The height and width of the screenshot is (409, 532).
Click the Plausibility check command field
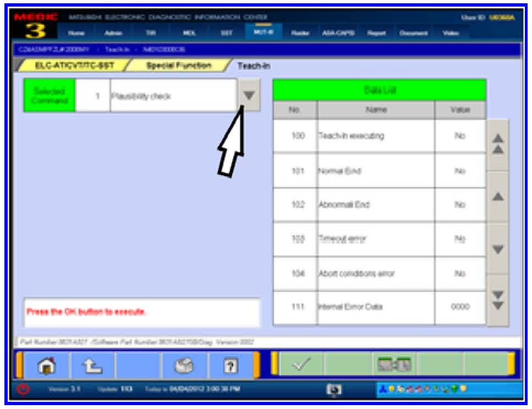173,96
